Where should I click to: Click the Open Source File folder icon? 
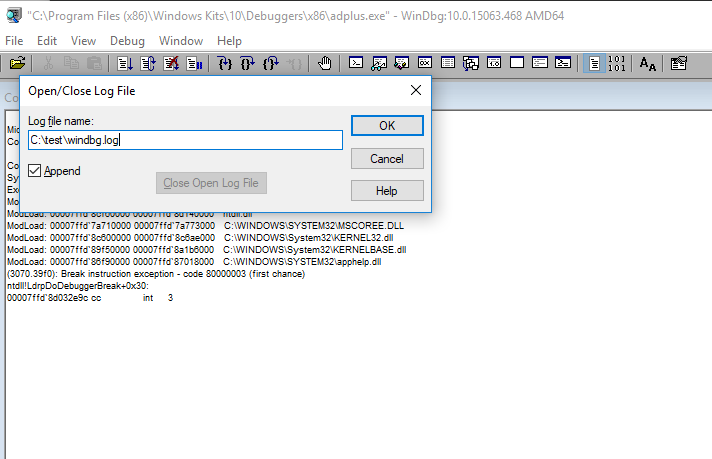18,63
